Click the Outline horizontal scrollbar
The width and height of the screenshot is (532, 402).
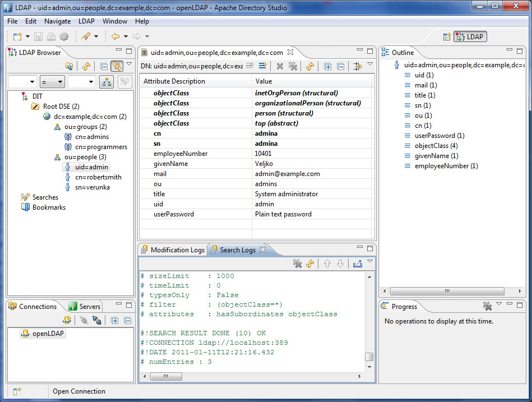(x=447, y=291)
